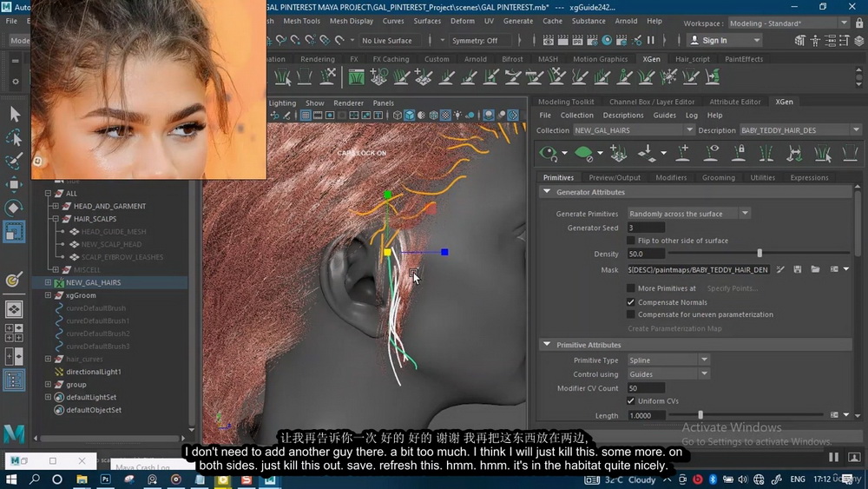Image resolution: width=868 pixels, height=489 pixels.
Task: Open Photoshop from the Windows taskbar
Action: click(105, 479)
